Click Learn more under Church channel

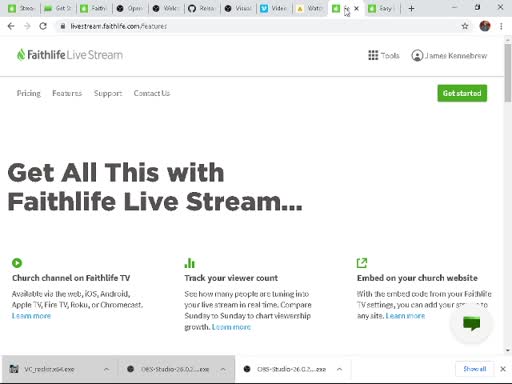pos(31,316)
